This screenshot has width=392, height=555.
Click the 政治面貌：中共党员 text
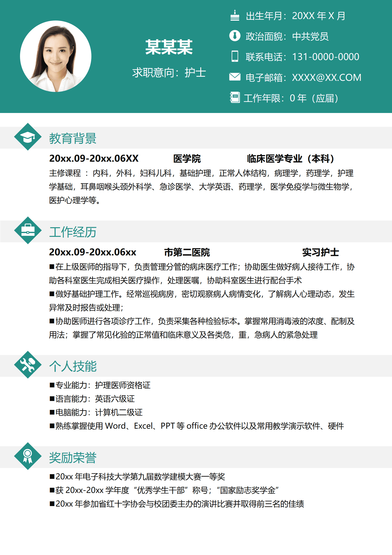287,36
